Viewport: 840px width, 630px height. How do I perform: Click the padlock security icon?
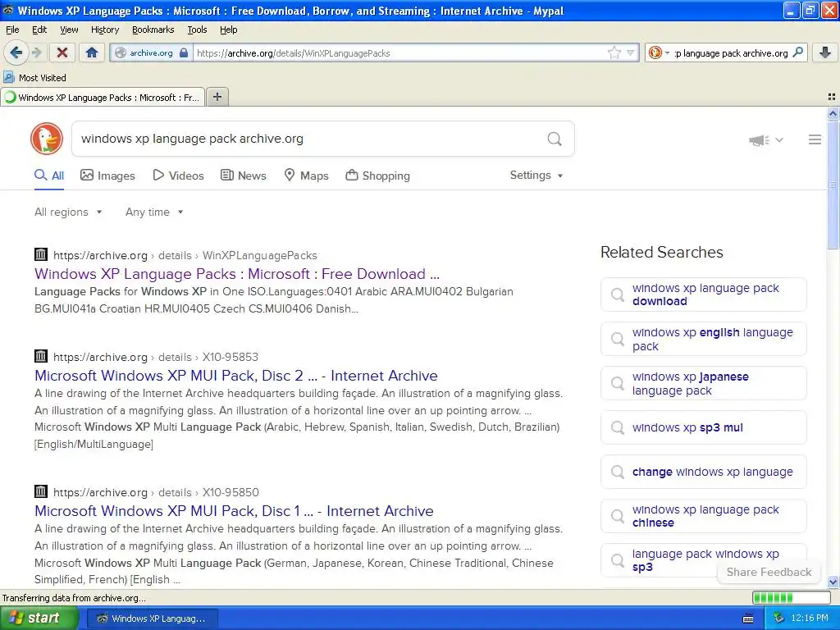(x=184, y=52)
